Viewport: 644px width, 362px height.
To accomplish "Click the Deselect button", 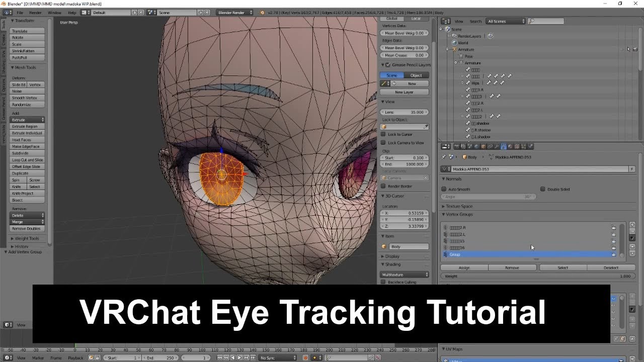I will (611, 267).
